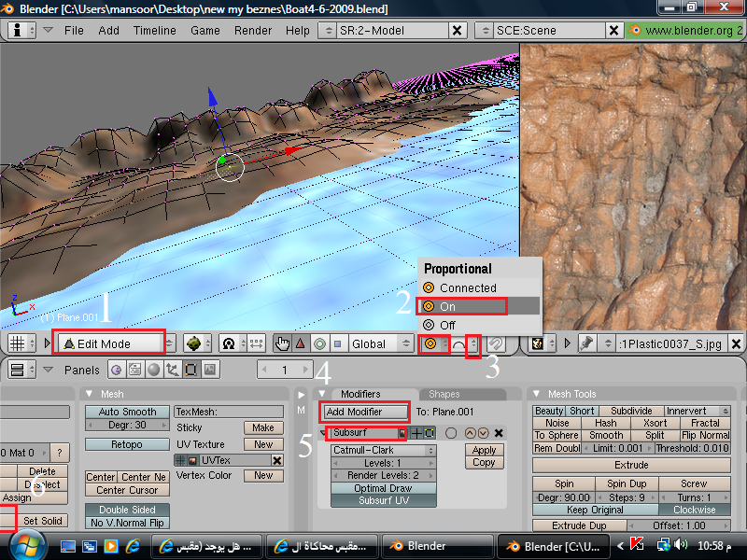This screenshot has width=747, height=560.
Task: Choose Connected in Proportional menu
Action: click(479, 288)
